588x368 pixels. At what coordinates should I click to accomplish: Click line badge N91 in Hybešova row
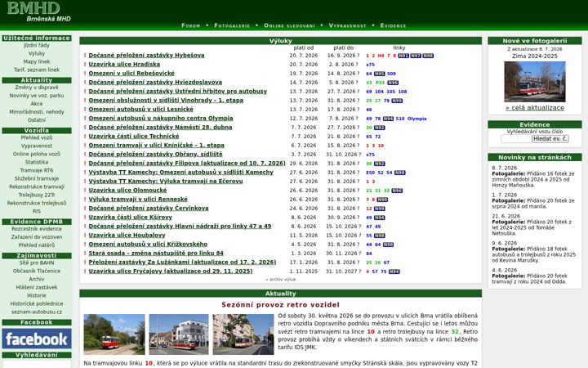point(403,56)
